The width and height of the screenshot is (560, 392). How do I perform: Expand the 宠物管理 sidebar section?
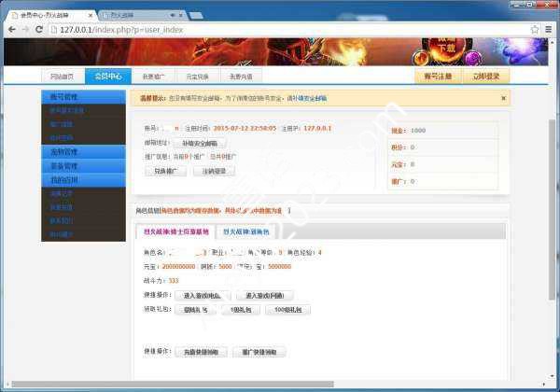(x=84, y=151)
